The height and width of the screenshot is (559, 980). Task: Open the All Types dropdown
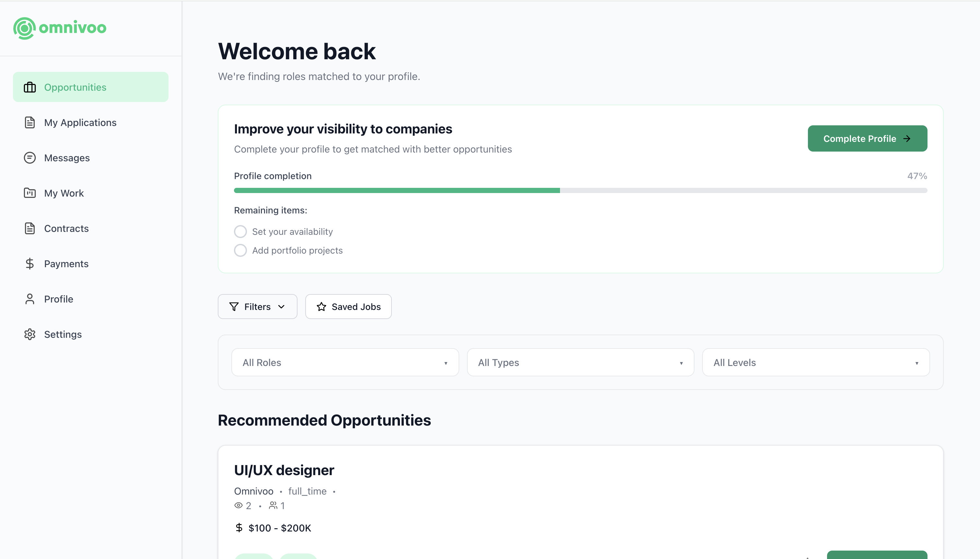coord(580,362)
